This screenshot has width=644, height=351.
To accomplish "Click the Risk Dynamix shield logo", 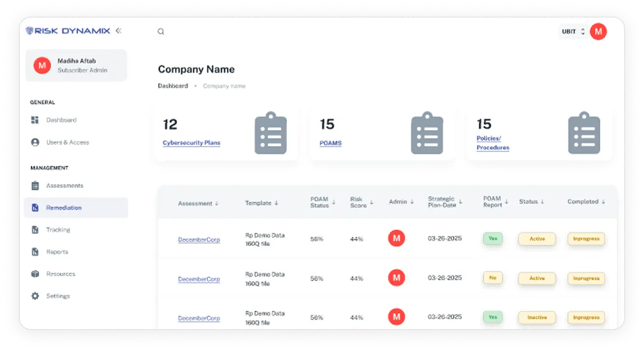I will (28, 31).
